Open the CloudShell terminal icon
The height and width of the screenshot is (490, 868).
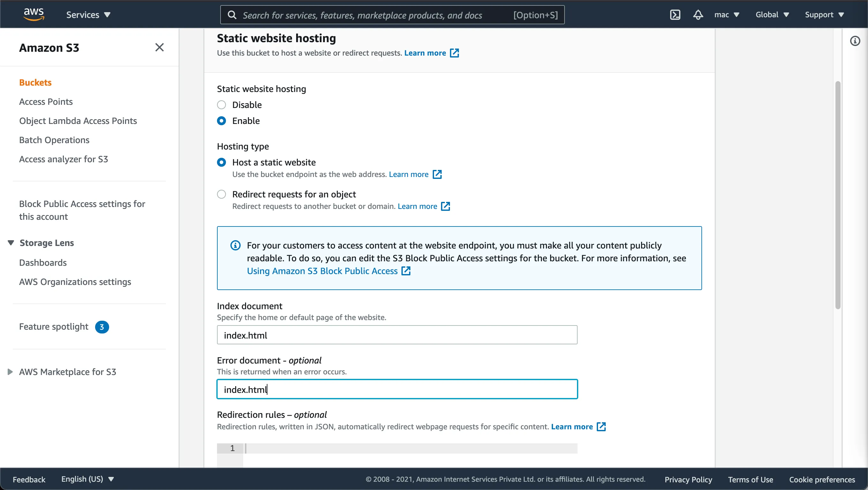pos(675,15)
